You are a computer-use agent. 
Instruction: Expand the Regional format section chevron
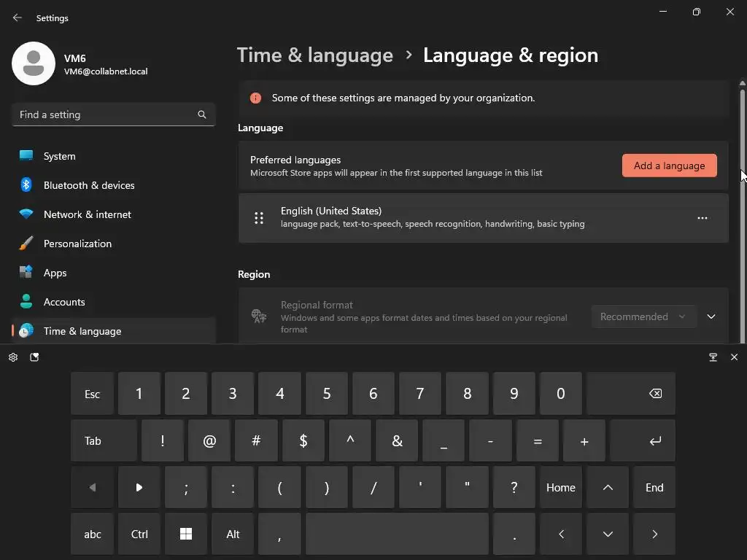[711, 316]
